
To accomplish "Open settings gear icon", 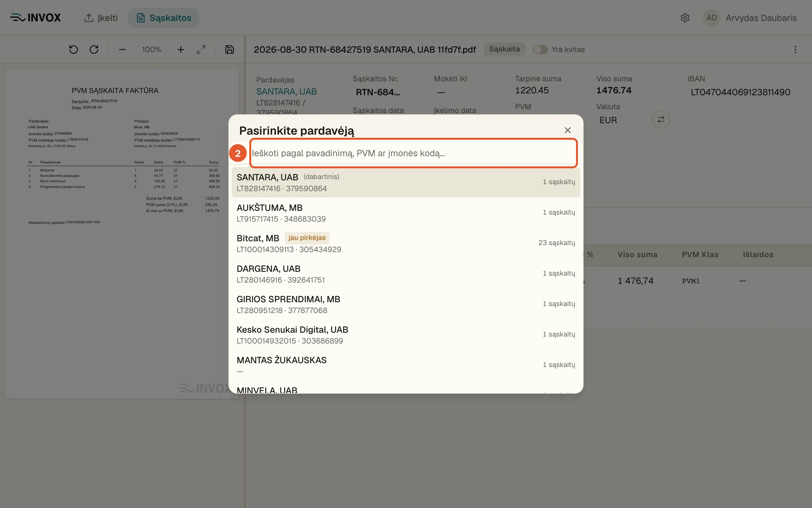I will point(685,18).
